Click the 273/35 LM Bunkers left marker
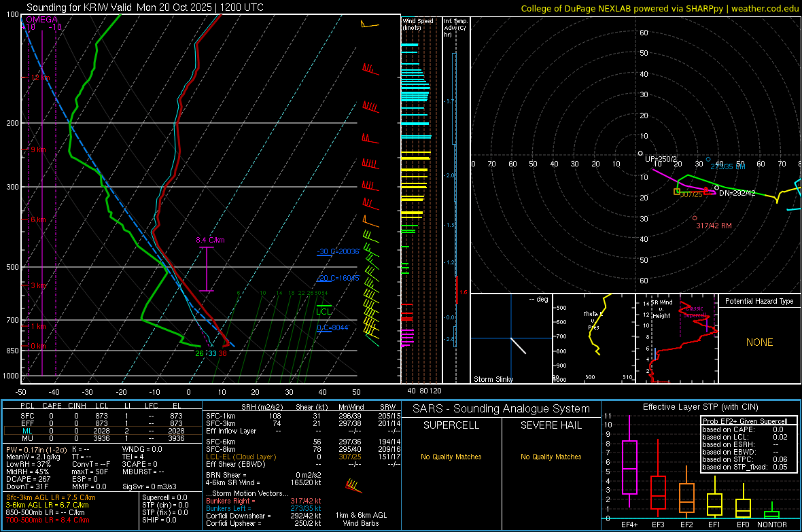802x532 pixels. click(727, 166)
